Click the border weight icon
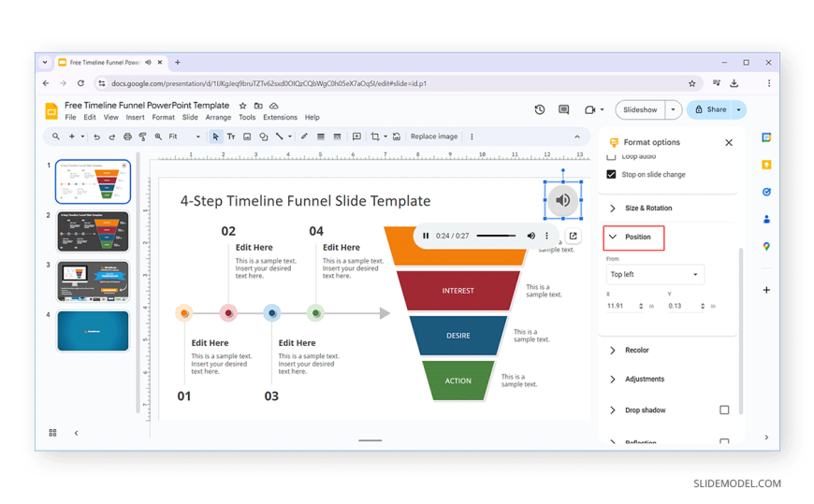814x504 pixels. tap(321, 137)
